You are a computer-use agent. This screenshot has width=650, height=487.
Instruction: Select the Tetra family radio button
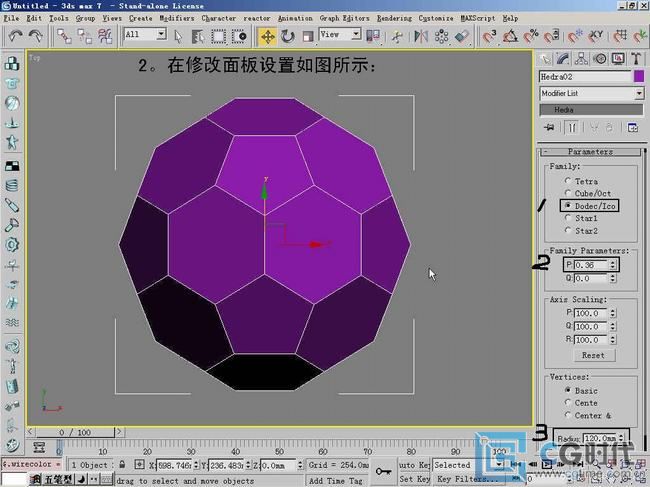(x=568, y=181)
